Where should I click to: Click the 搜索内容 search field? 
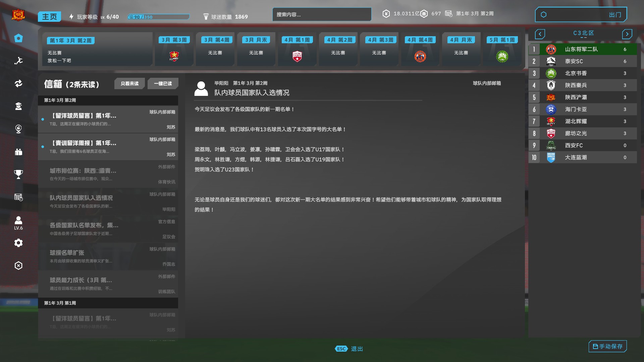point(322,14)
